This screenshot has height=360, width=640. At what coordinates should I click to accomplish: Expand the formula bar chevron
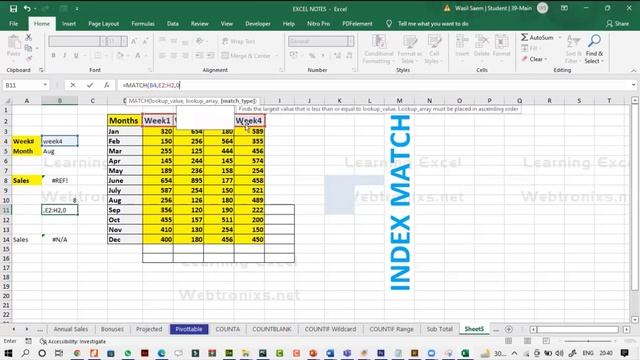point(633,85)
